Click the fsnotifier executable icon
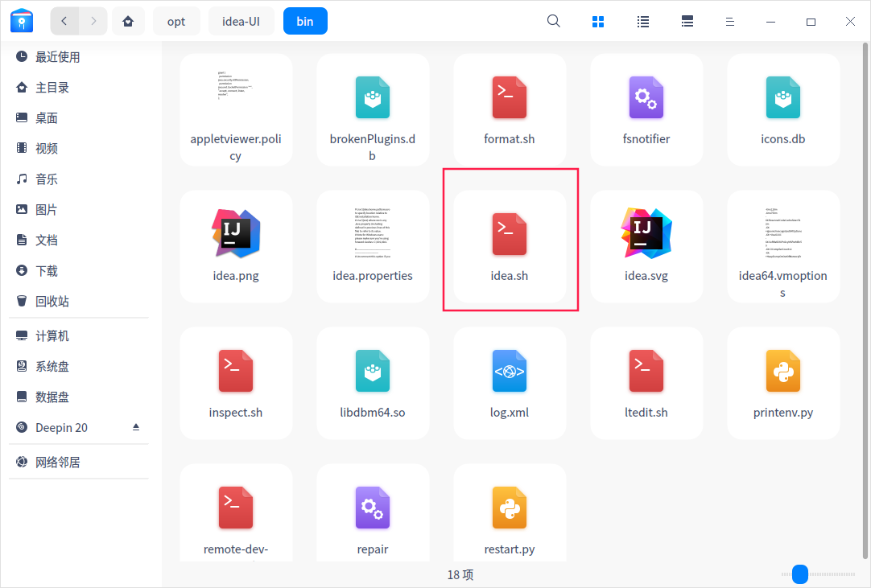 pos(646,97)
